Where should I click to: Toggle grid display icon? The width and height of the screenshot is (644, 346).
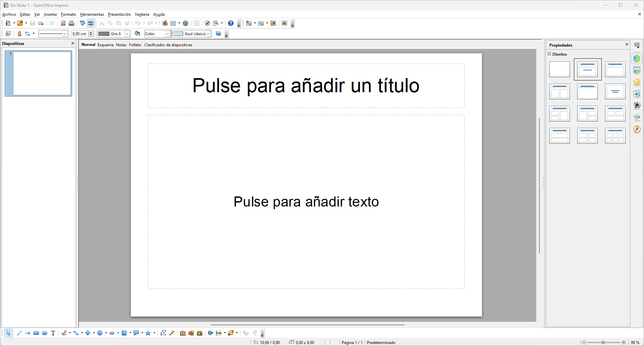coord(197,23)
